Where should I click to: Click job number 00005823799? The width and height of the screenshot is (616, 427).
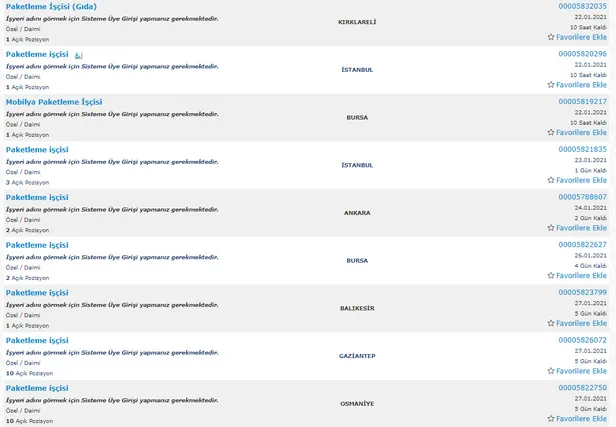(x=582, y=292)
